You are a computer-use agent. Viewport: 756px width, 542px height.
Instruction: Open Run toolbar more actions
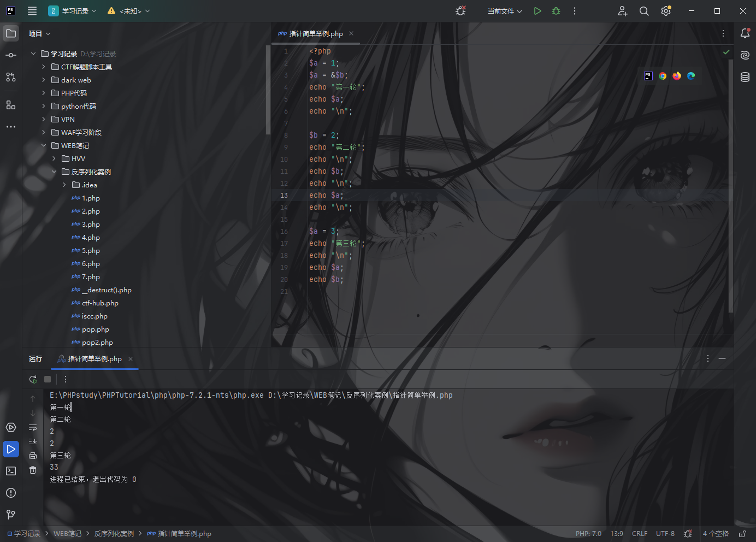coord(66,379)
